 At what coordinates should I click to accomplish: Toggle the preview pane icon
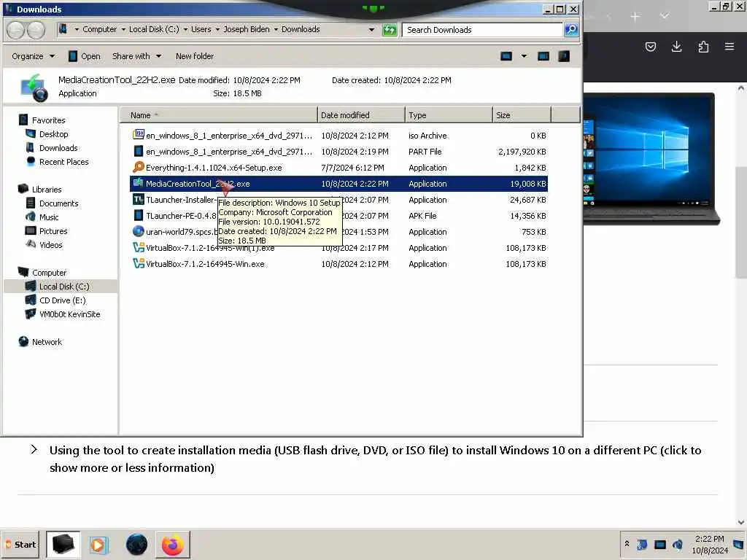[543, 56]
